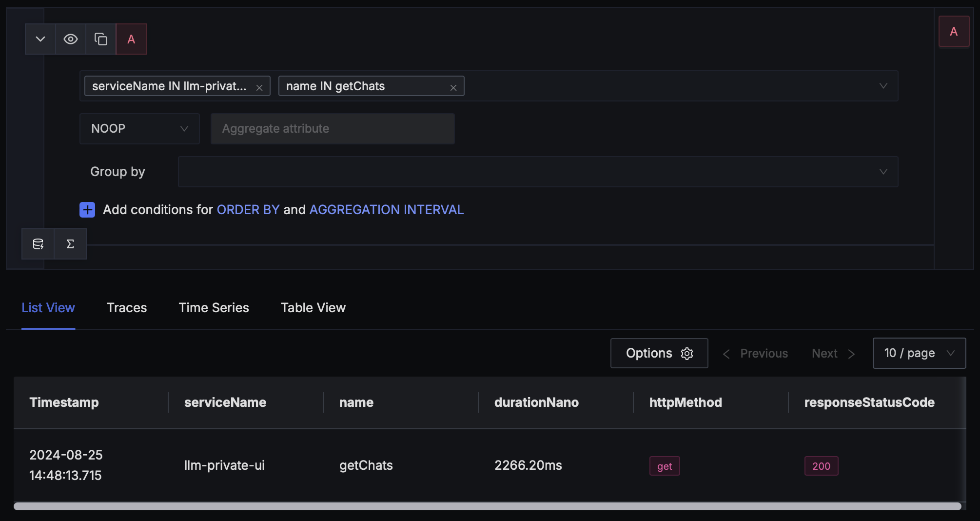Open the A legend badge on the right
Screen dimensions: 980x521
954,32
